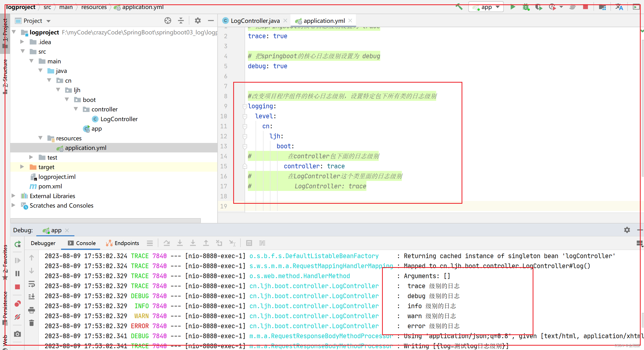Open the app run configuration dropdown
This screenshot has height=350, width=644.
(486, 7)
